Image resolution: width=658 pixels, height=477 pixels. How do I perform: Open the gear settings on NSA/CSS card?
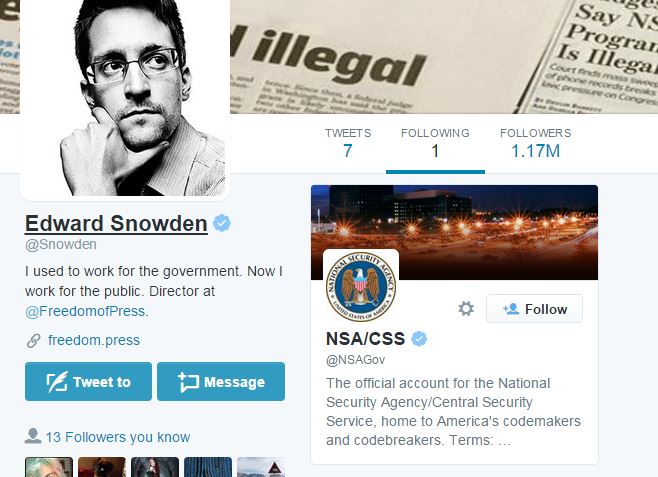click(x=466, y=309)
